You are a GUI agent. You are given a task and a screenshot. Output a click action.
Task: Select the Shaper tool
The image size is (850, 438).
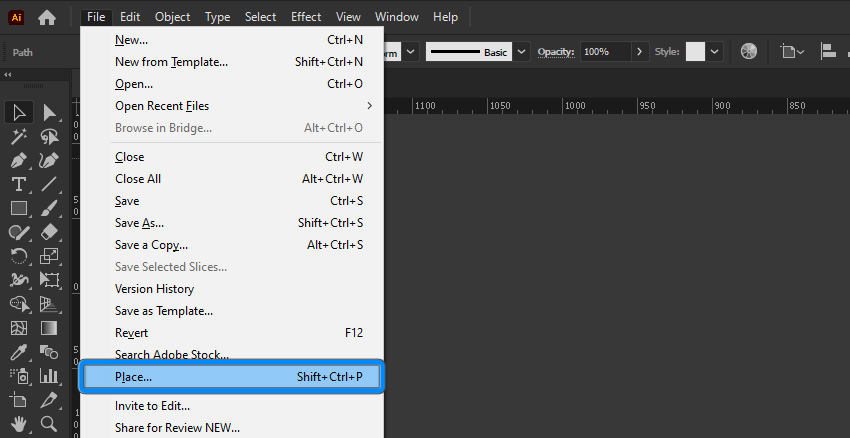(x=19, y=233)
